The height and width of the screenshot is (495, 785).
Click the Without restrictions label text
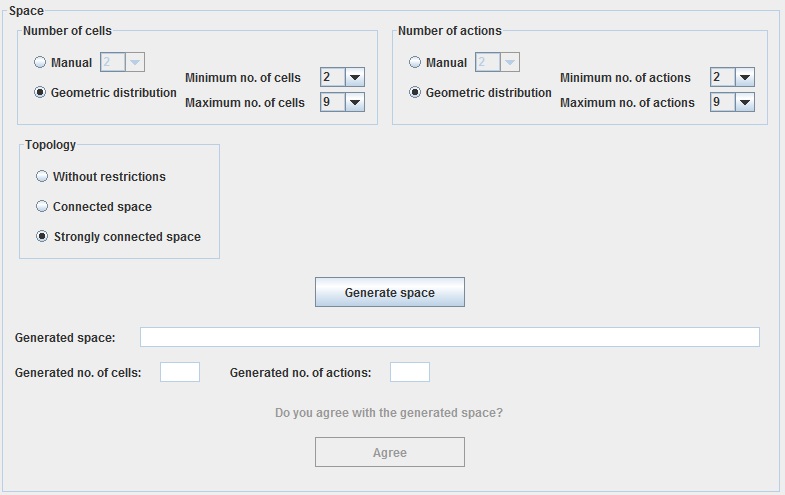click(x=109, y=176)
